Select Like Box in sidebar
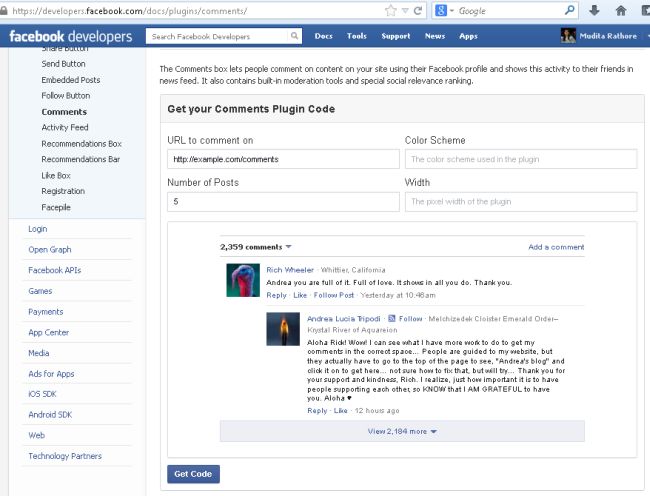 pos(56,176)
